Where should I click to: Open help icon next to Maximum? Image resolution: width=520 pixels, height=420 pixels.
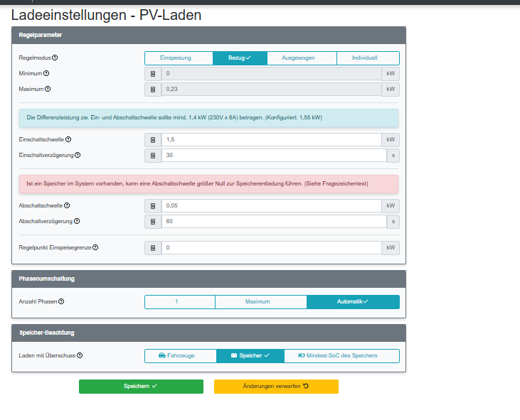(x=48, y=89)
